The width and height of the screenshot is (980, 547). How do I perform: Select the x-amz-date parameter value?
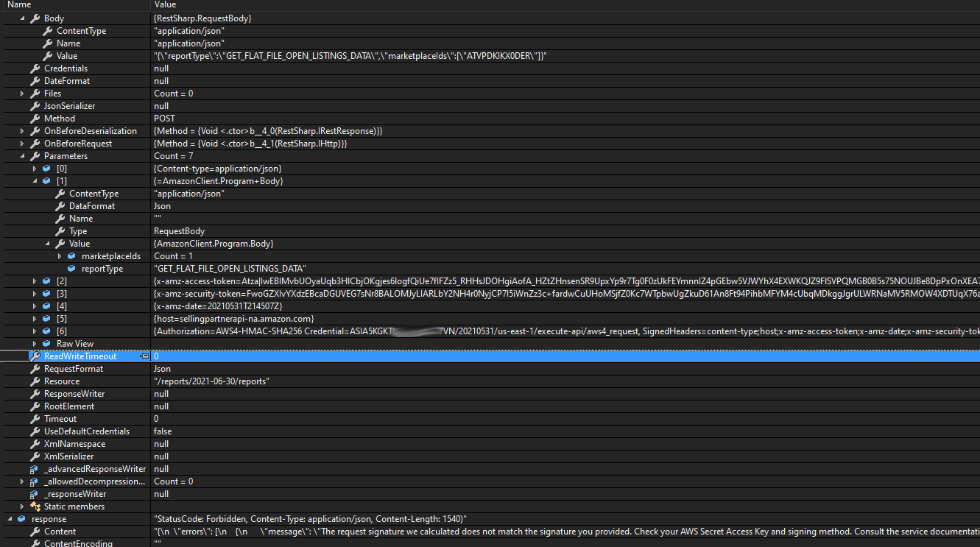coord(218,306)
